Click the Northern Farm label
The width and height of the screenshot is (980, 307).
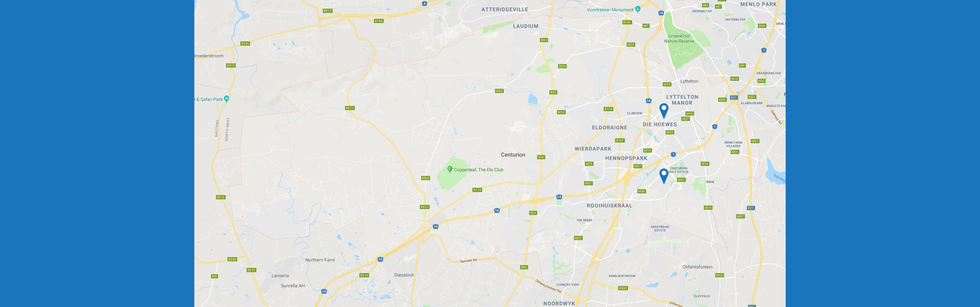320,260
